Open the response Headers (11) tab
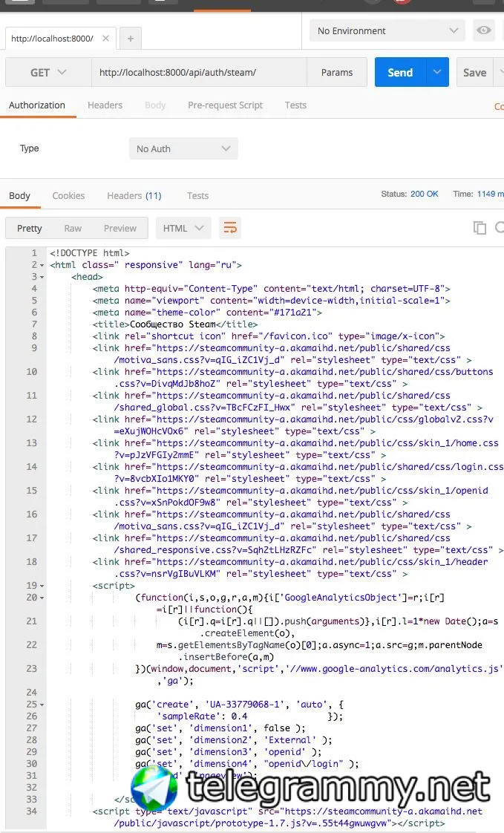 (x=134, y=195)
